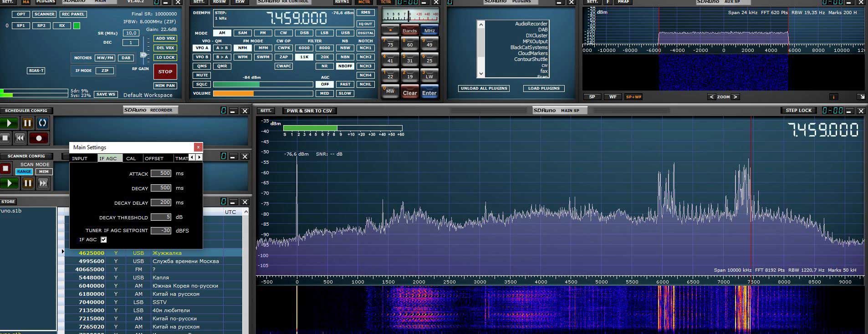Open the INPUT tab in Main Settings
Viewport: 868px width, 334px height.
pos(80,158)
